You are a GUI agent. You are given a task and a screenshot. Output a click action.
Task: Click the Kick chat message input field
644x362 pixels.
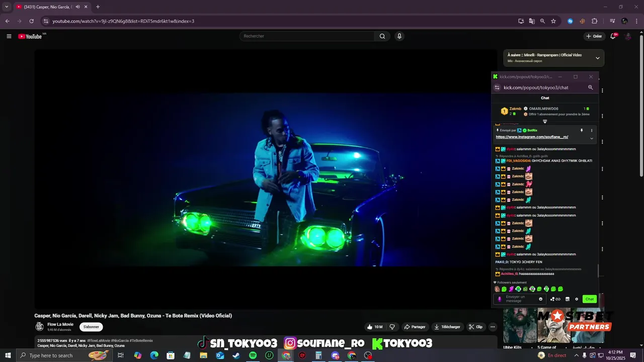pyautogui.click(x=520, y=299)
